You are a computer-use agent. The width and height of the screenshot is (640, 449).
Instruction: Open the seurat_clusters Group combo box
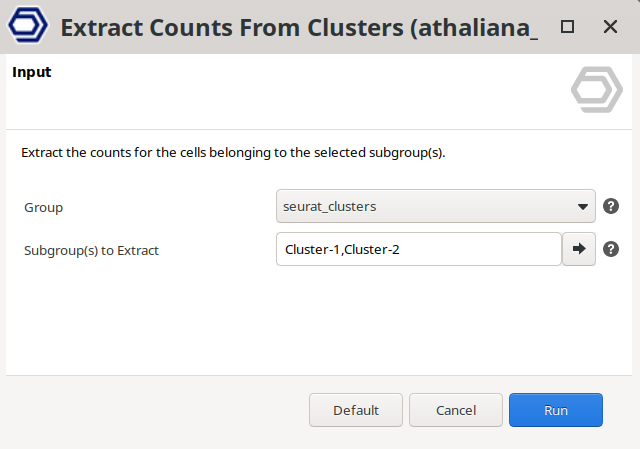coord(425,207)
